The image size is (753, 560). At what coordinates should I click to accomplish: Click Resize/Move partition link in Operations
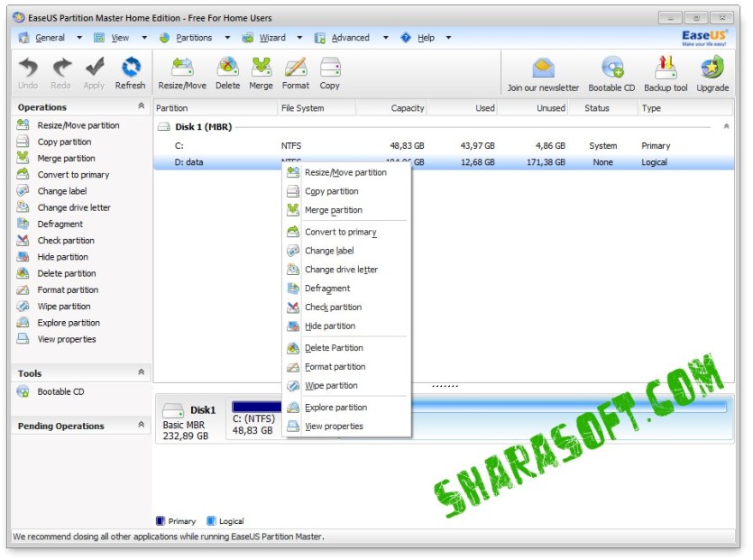(x=78, y=125)
